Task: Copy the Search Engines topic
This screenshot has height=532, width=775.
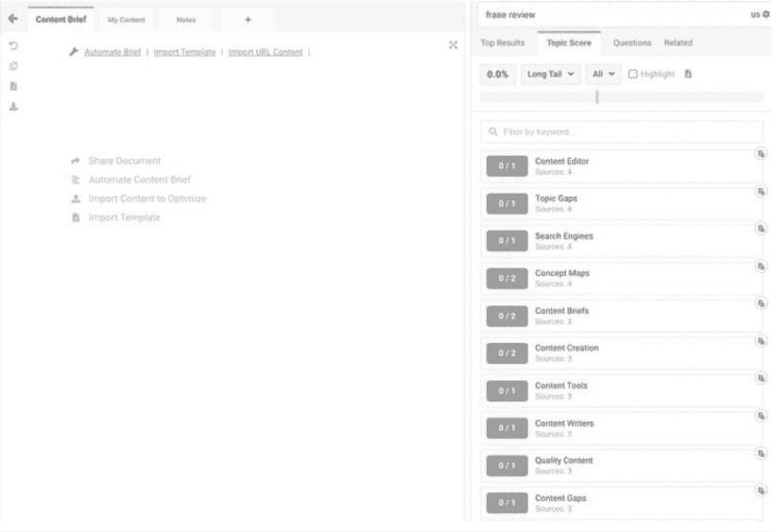Action: click(x=761, y=229)
